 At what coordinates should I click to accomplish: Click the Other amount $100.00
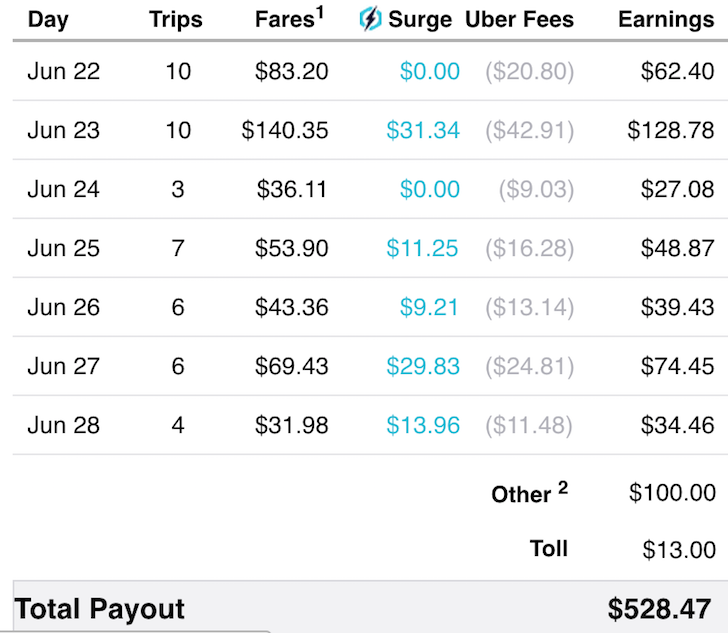[x=672, y=493]
